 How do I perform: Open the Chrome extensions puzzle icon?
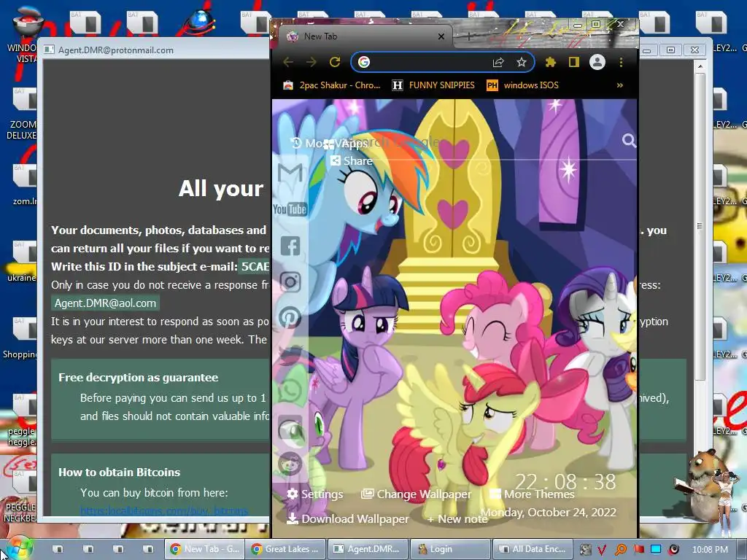[551, 62]
